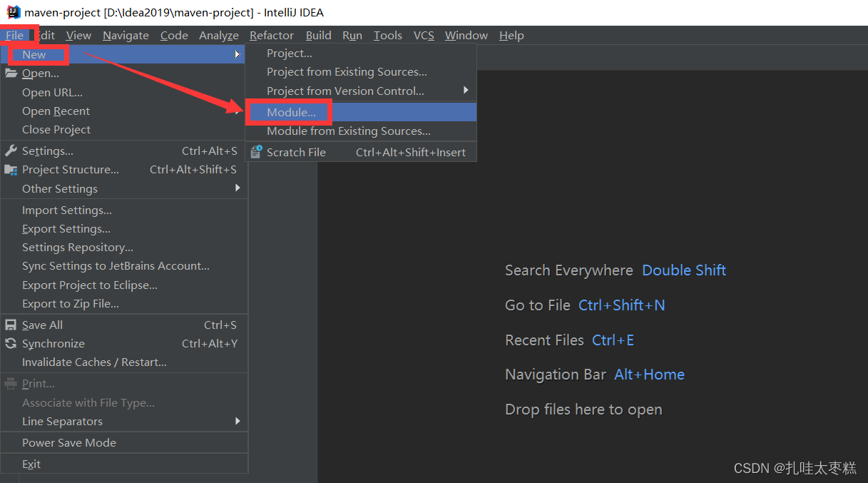Choose Module... in New submenu
The height and width of the screenshot is (483, 868).
[x=361, y=112]
